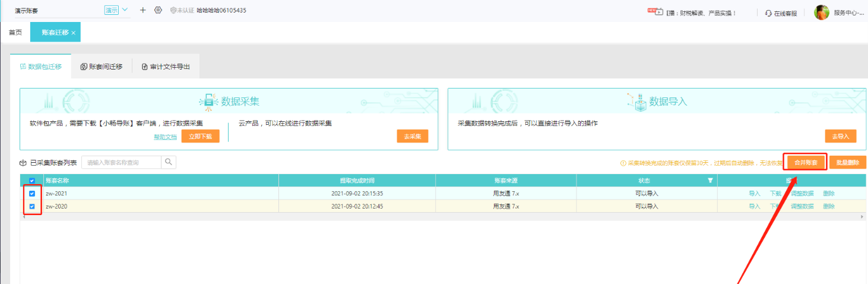The height and width of the screenshot is (284, 868).
Task: Click the account name search input field
Action: point(121,162)
